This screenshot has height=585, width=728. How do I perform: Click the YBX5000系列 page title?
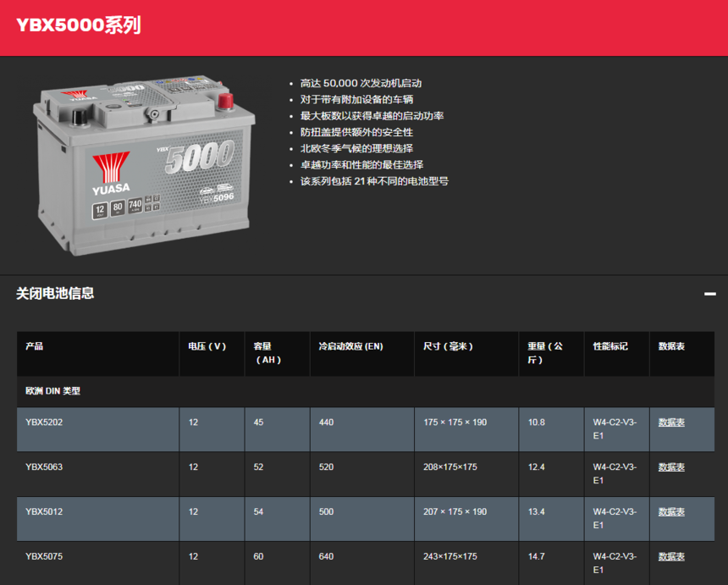79,25
